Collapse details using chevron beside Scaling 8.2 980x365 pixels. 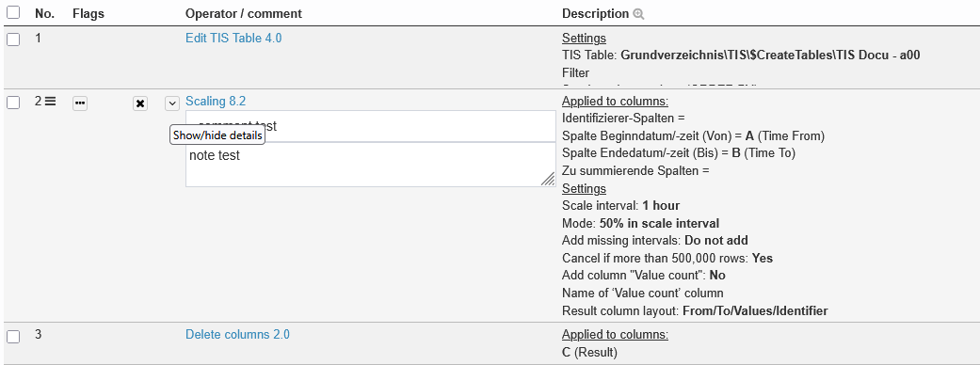point(172,103)
